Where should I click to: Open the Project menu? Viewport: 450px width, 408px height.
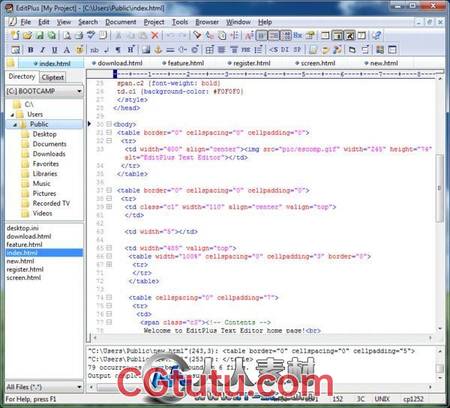tap(154, 22)
